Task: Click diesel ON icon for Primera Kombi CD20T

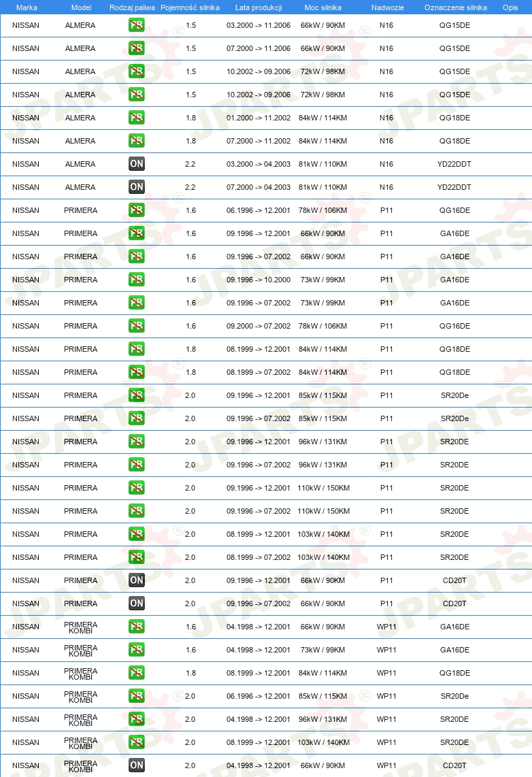Action: coord(136,765)
